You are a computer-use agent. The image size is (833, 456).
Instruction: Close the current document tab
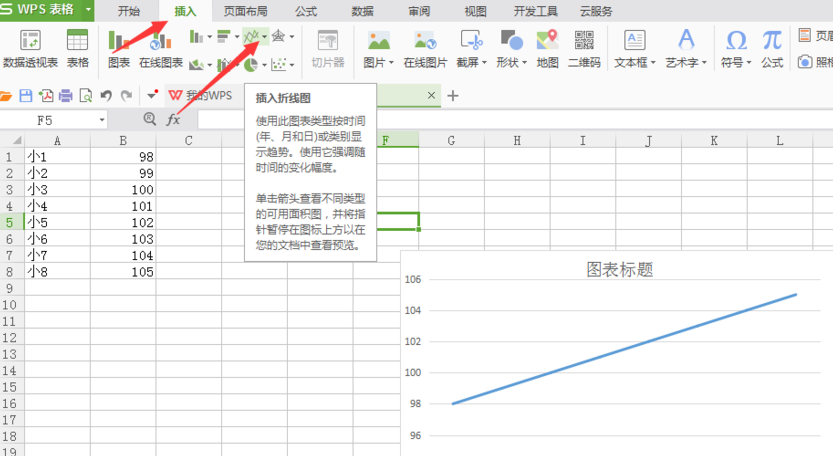click(x=431, y=95)
